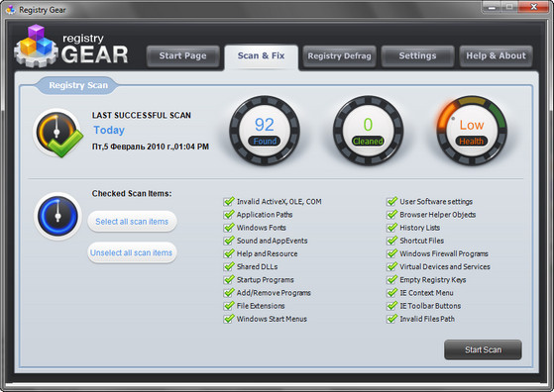Toggle File Extensions checkbox

[x=229, y=306]
